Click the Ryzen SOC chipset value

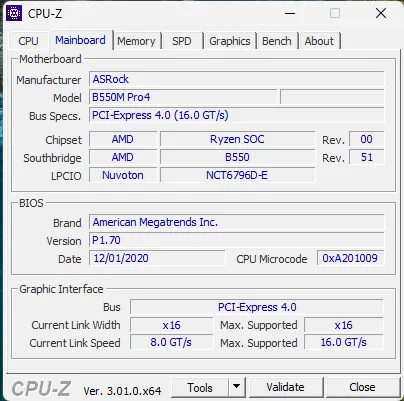pos(237,139)
